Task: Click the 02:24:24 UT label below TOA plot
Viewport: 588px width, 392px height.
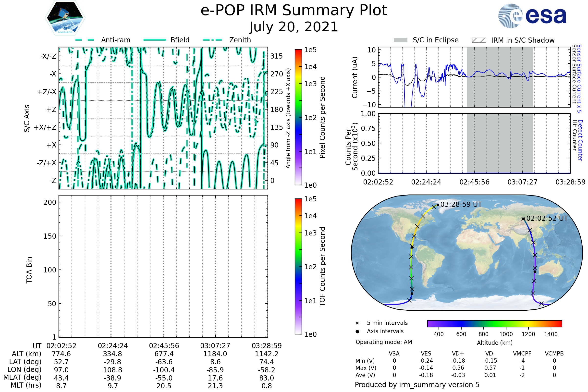Action: (x=113, y=346)
